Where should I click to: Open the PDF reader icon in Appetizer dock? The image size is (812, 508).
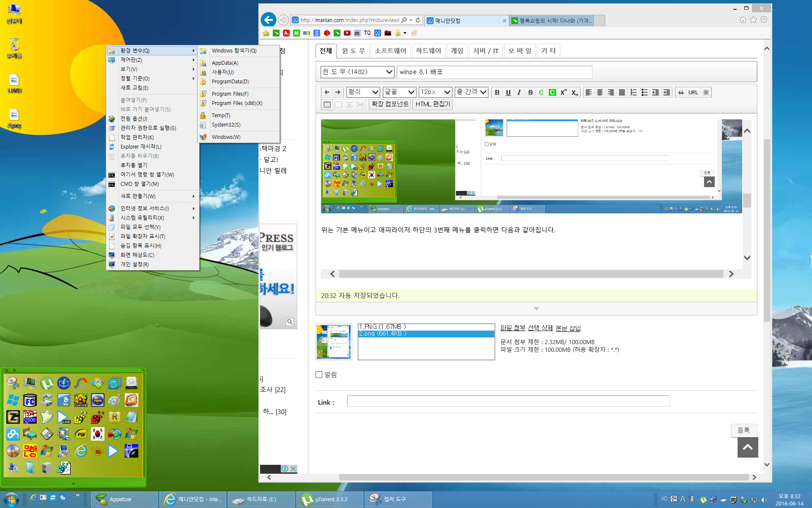coord(80,434)
